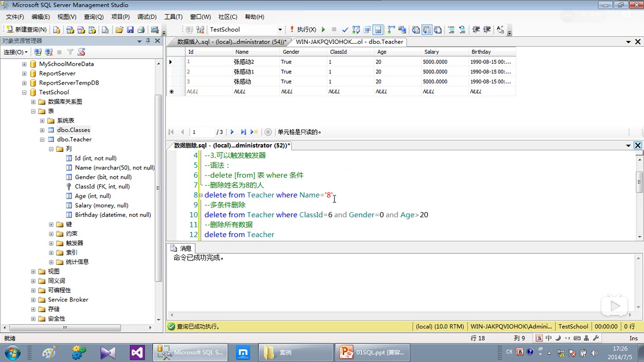
Task: Click the Decrease Indent icon
Action: click(476, 29)
